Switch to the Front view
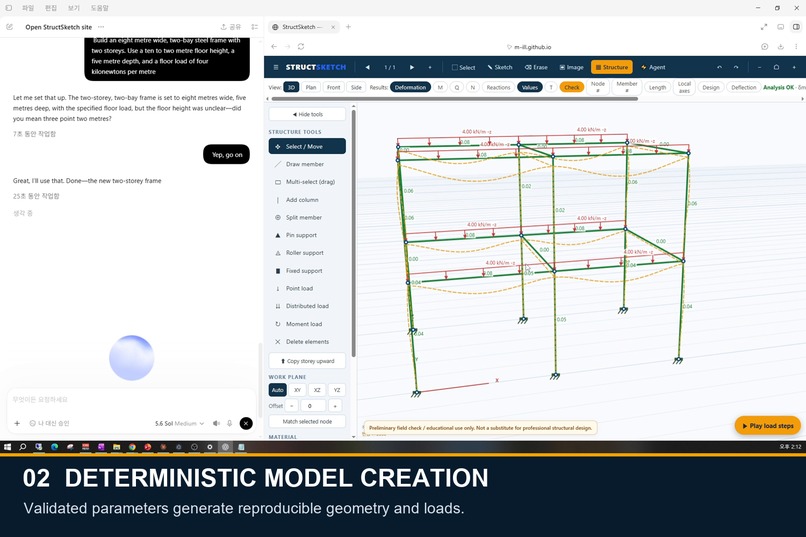The width and height of the screenshot is (806, 537). [333, 87]
